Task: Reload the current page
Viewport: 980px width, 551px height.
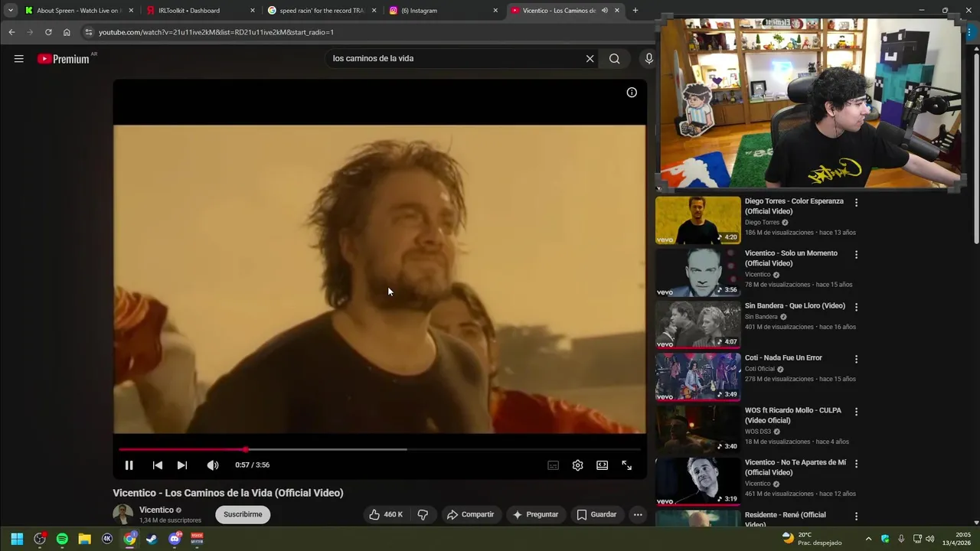Action: click(x=48, y=32)
